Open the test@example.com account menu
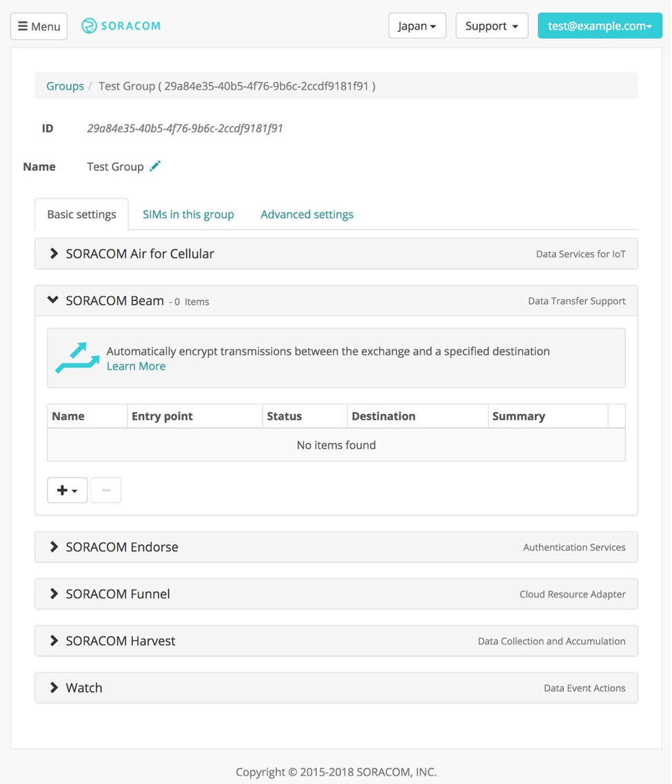Screen dimensions: 672x784 pyautogui.click(x=600, y=26)
